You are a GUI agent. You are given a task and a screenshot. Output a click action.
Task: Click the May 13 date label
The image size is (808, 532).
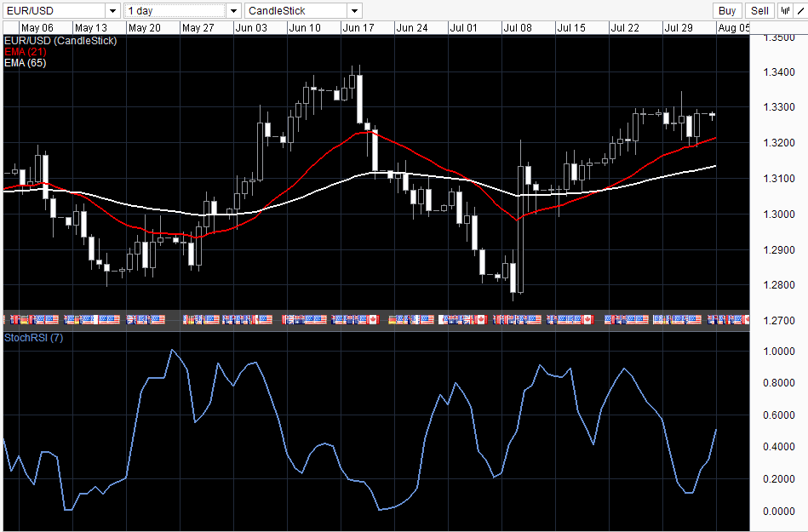pos(91,28)
